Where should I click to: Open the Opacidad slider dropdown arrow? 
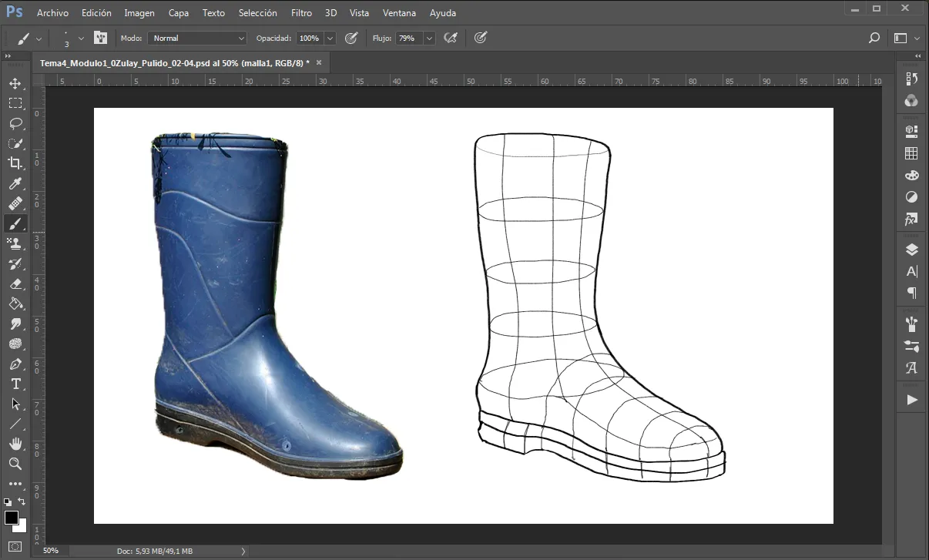click(330, 38)
